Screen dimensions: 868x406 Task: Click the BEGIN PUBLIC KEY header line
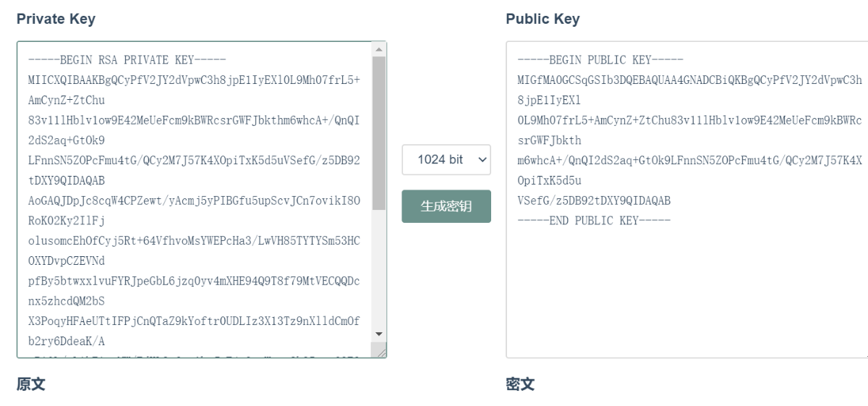click(600, 59)
